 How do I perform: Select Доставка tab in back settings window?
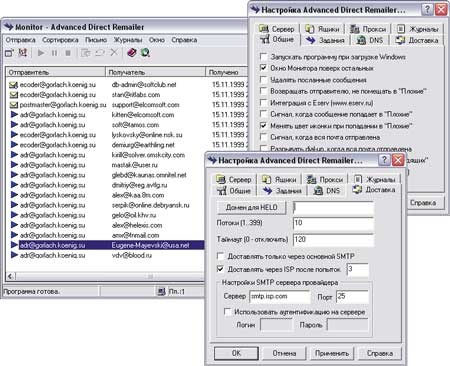(417, 40)
